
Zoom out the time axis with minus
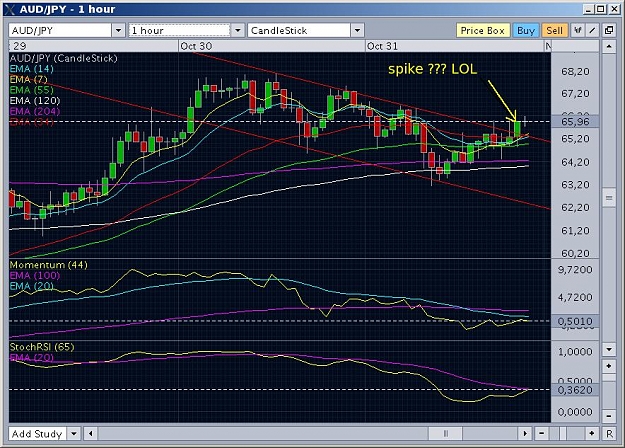[541, 433]
